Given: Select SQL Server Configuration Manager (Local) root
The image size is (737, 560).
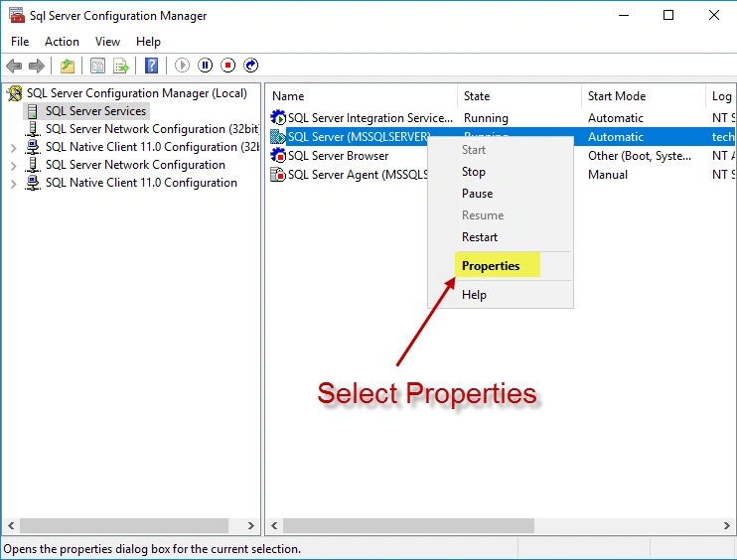Looking at the screenshot, I should tap(137, 93).
